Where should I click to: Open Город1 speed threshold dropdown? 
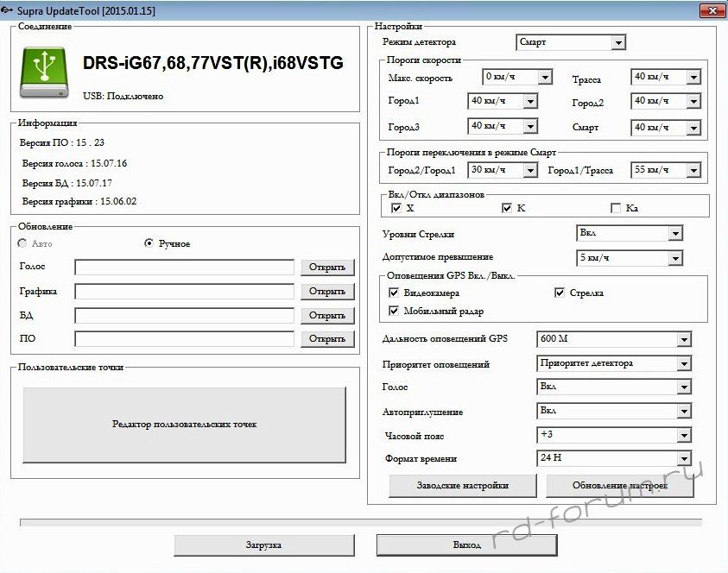tap(503, 101)
